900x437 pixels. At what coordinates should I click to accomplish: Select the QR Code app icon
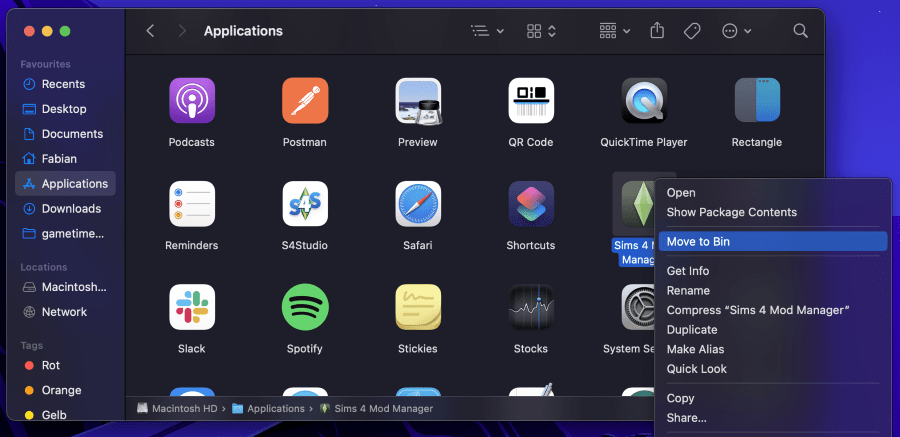531,100
